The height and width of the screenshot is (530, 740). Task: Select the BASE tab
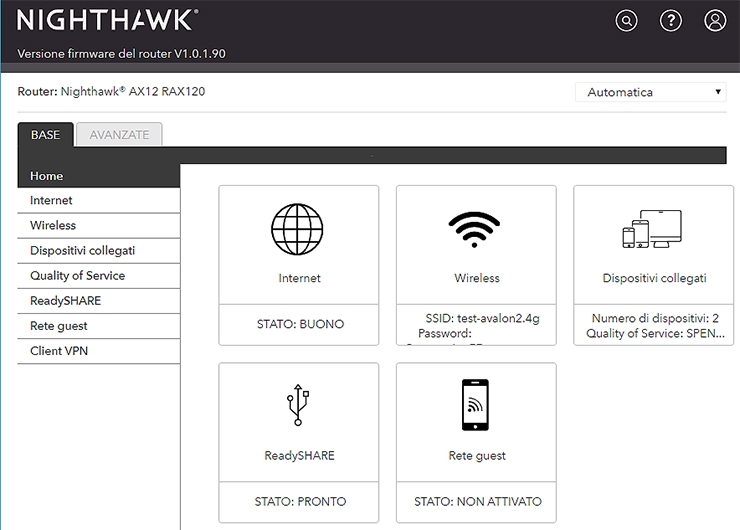tap(45, 135)
